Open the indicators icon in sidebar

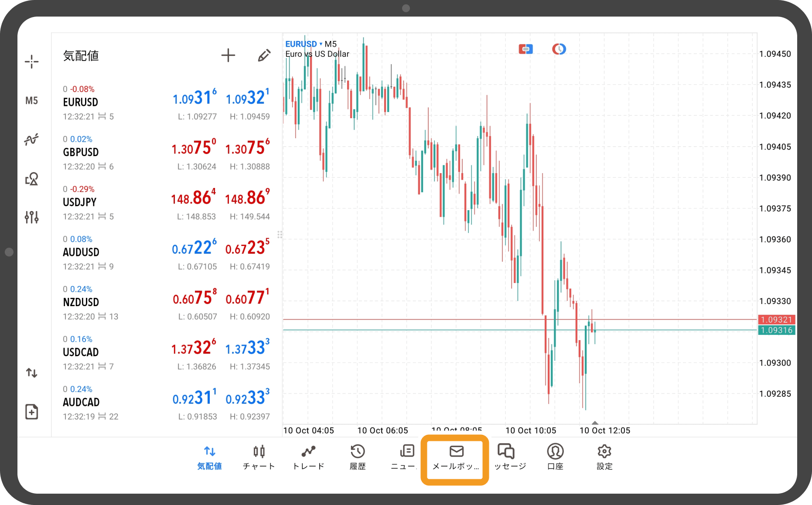31,140
